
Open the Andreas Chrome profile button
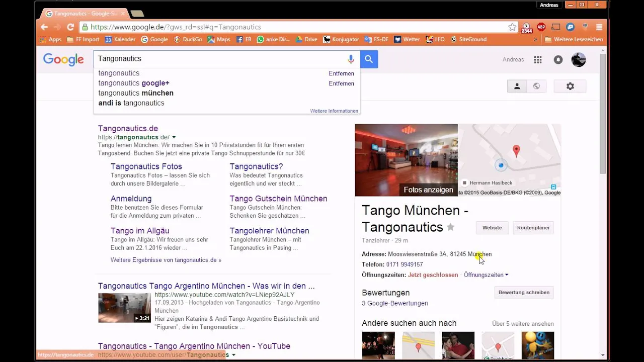click(x=549, y=5)
